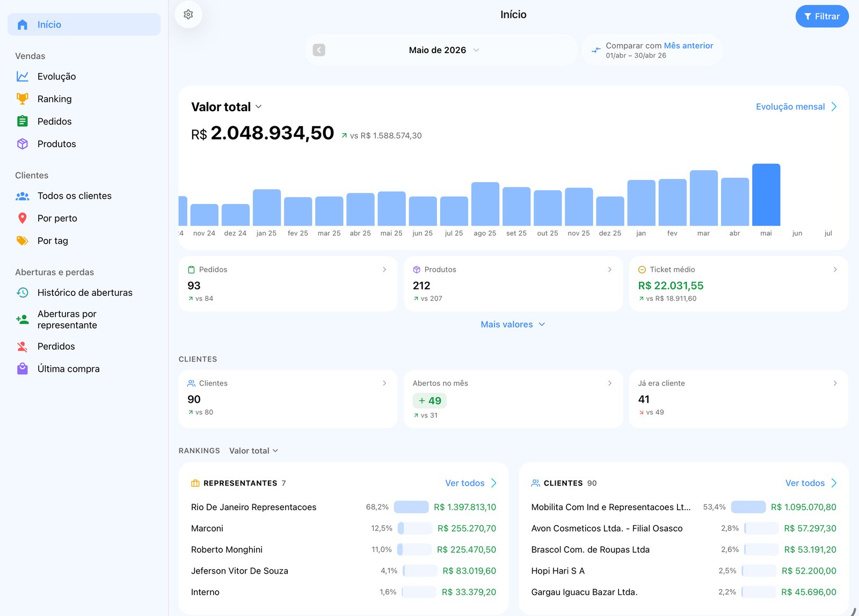859x616 pixels.
Task: Click the Marconi representative row
Action: tap(344, 528)
